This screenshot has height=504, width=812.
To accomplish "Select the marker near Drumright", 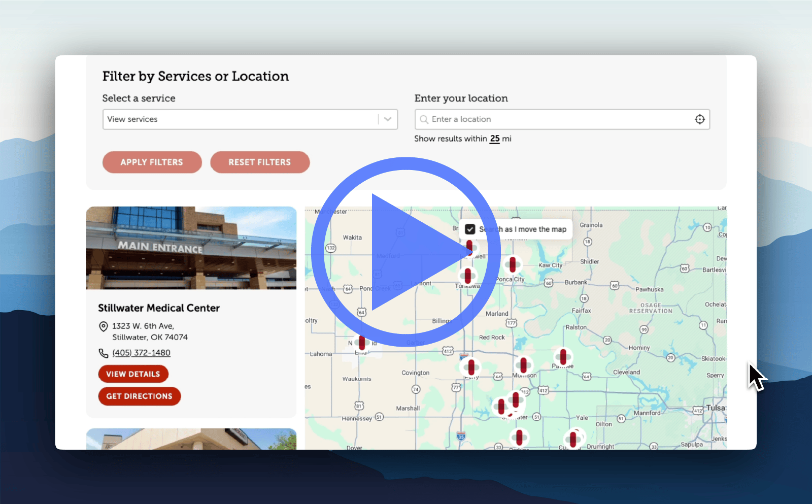I will click(x=573, y=438).
